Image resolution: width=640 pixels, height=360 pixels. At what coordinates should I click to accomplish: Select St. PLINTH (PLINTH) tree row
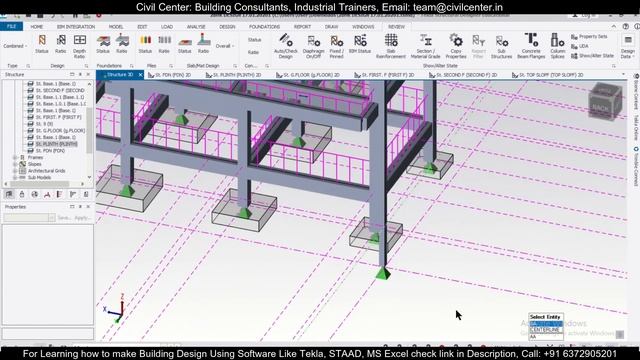tap(52, 144)
